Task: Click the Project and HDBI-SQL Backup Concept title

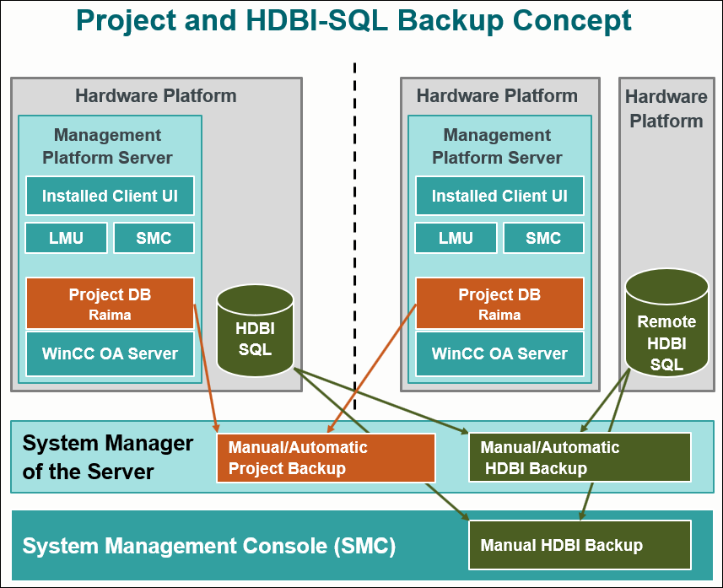Action: pos(353,20)
